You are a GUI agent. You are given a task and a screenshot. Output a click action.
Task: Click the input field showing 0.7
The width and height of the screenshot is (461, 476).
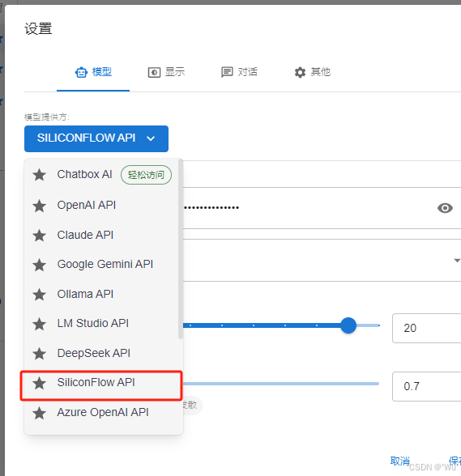click(426, 386)
